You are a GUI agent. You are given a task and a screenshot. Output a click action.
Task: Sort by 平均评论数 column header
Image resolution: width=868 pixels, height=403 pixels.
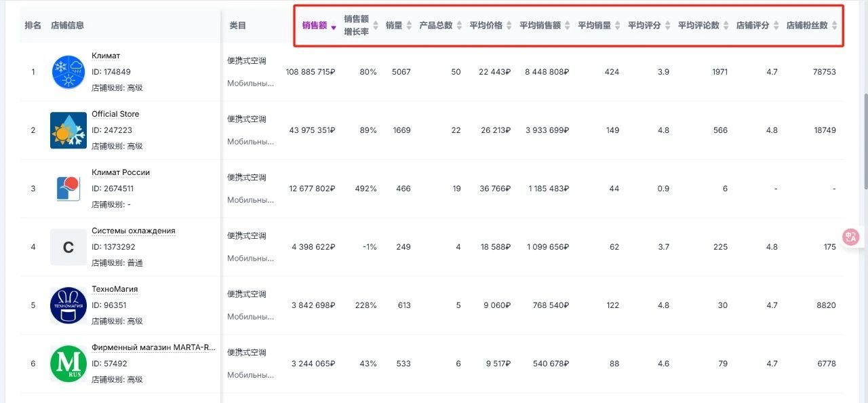point(704,26)
